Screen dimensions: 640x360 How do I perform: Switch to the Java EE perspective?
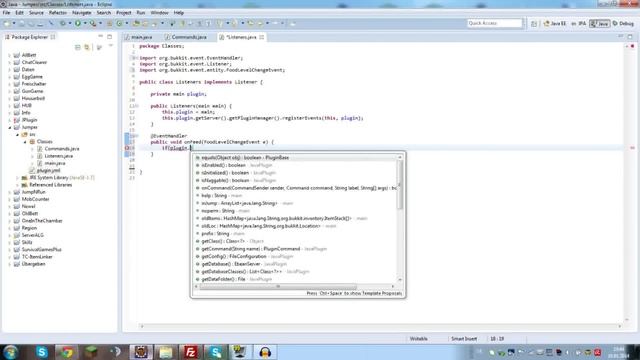(555, 24)
